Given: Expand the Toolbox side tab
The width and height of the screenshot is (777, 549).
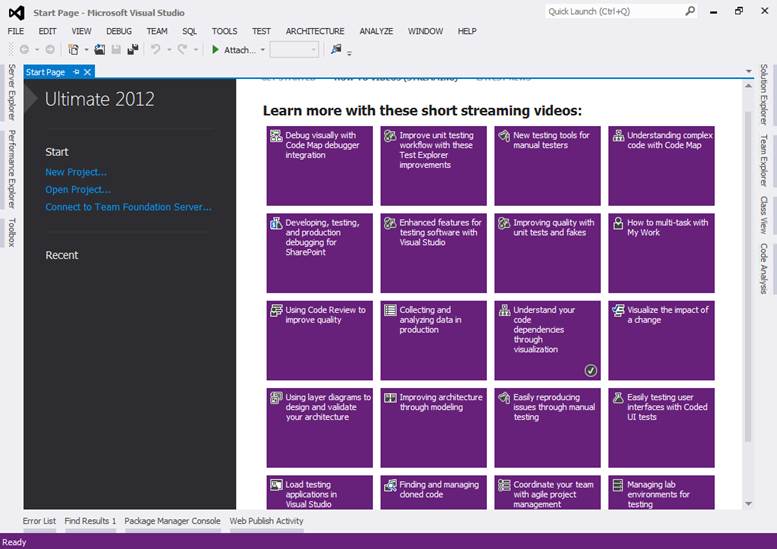Looking at the screenshot, I should point(11,232).
